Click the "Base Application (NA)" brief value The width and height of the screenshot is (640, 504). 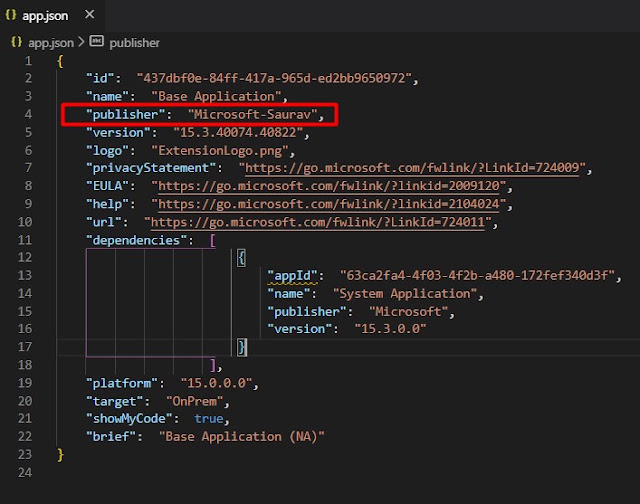(242, 437)
